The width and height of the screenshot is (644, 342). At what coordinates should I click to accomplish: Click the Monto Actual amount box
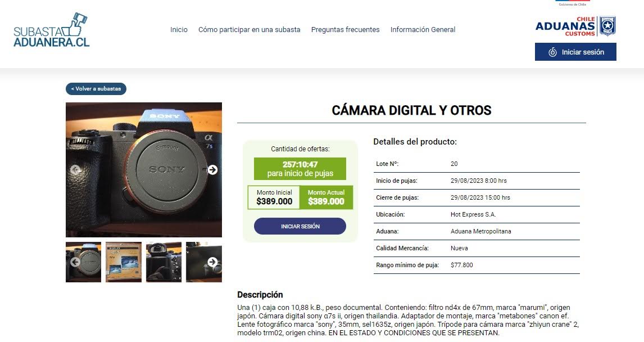coord(326,197)
